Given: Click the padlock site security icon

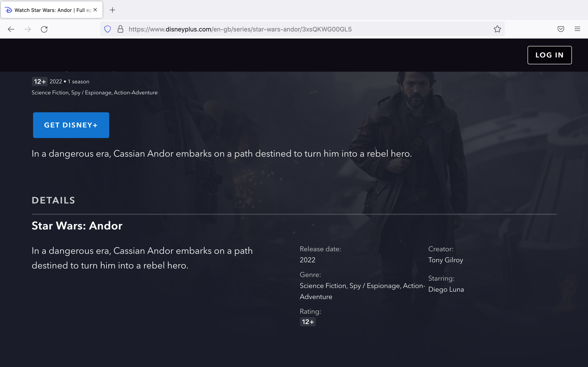Looking at the screenshot, I should [x=120, y=29].
